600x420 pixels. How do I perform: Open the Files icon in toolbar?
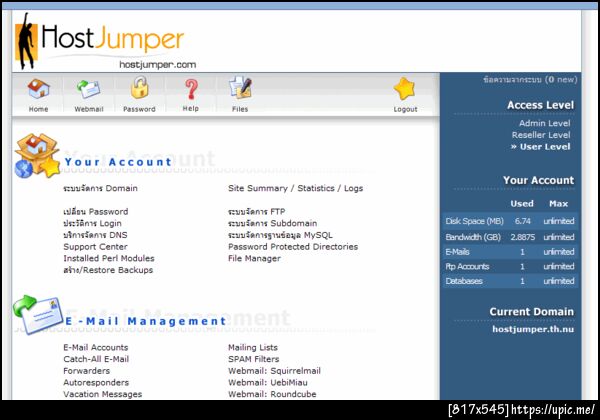tap(240, 88)
